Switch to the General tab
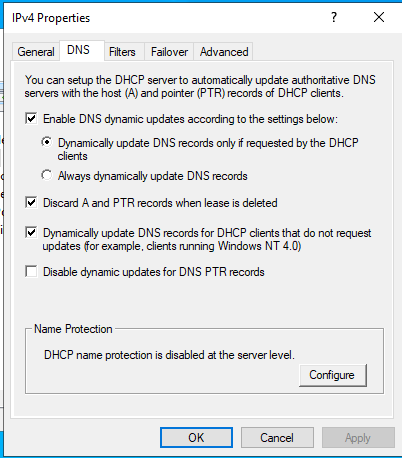 click(36, 52)
